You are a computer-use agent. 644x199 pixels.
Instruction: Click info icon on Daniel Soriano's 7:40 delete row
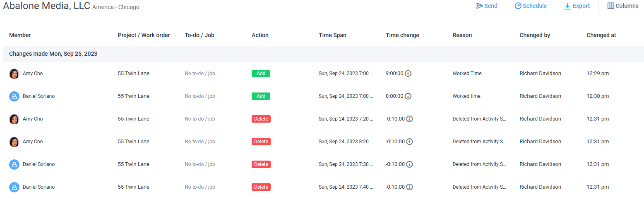click(x=409, y=187)
